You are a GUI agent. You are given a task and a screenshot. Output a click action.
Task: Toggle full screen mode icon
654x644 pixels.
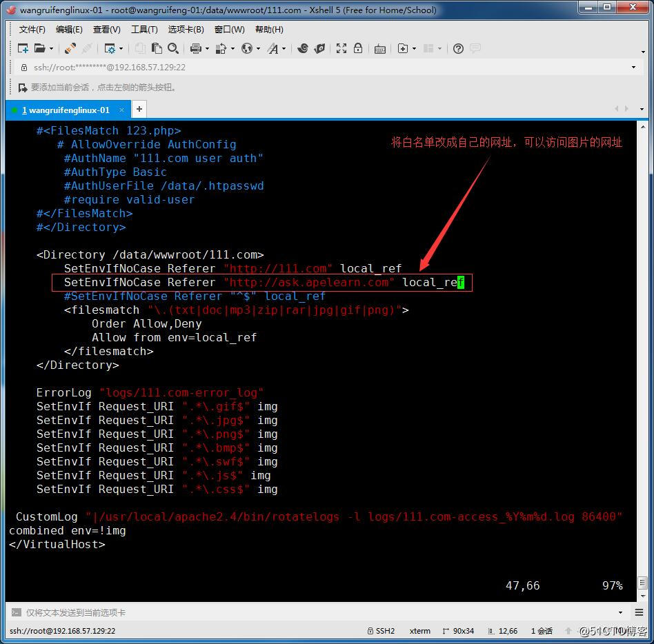[341, 48]
